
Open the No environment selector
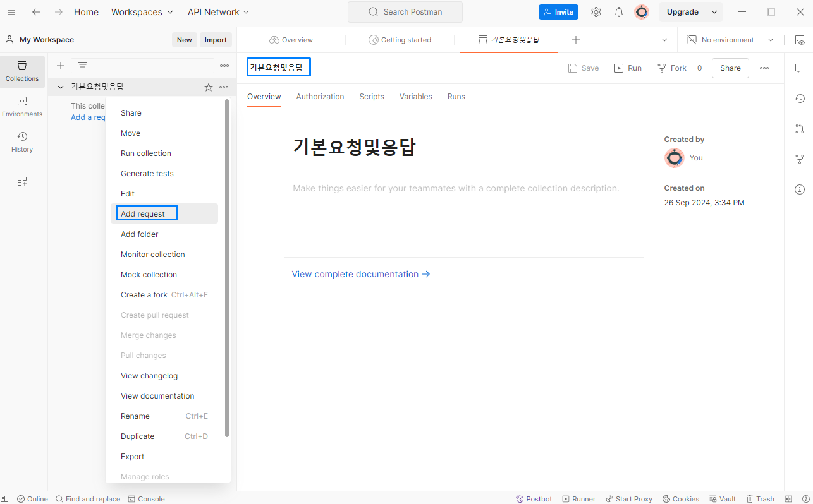(x=731, y=40)
